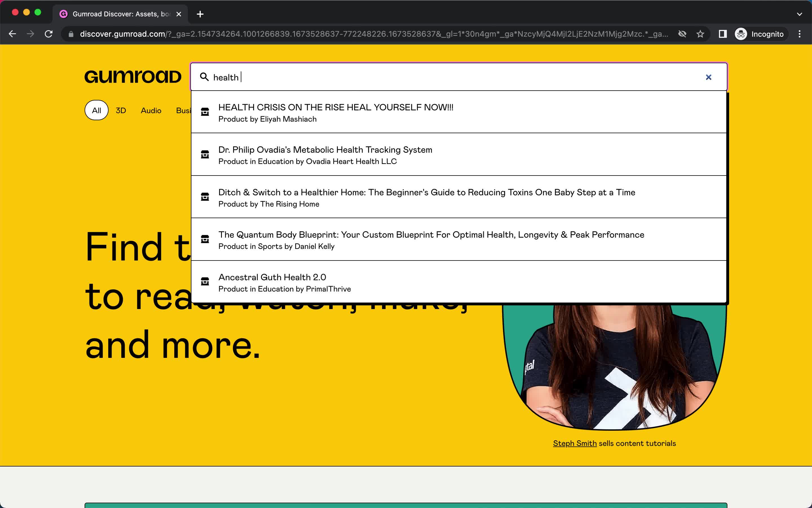
Task: Click the Gumroad logo
Action: tap(133, 76)
